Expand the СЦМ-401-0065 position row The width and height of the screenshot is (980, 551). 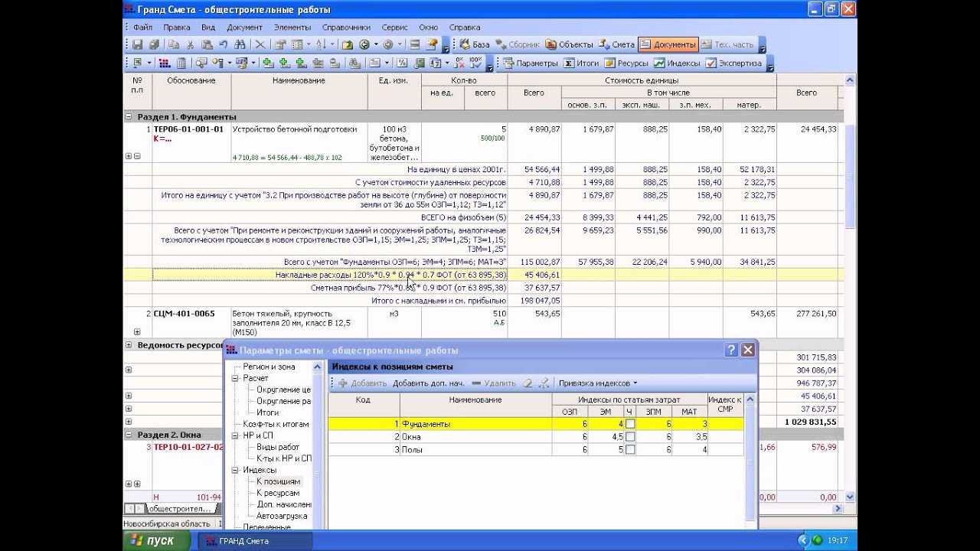[137, 331]
